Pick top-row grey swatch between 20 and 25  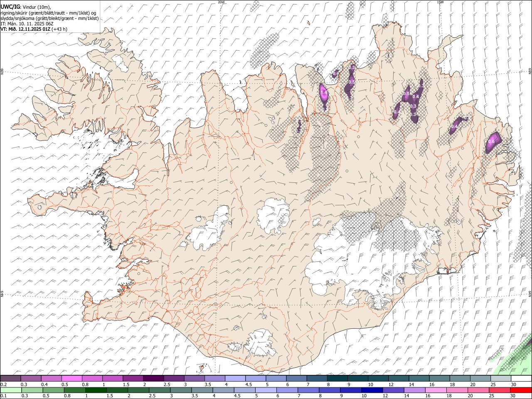tap(480, 379)
